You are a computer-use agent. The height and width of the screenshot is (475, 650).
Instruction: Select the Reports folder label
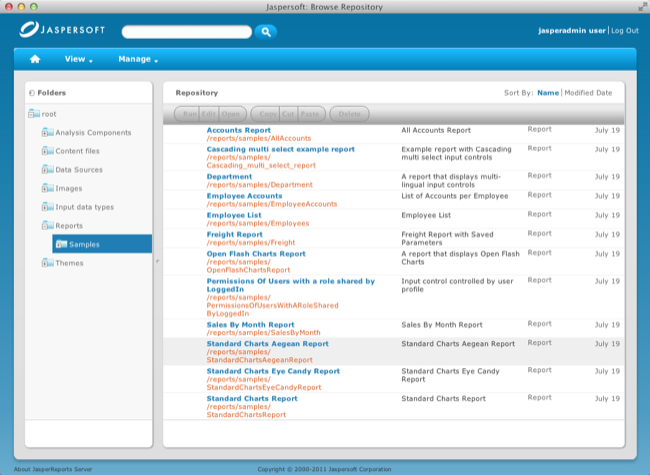pyautogui.click(x=69, y=226)
